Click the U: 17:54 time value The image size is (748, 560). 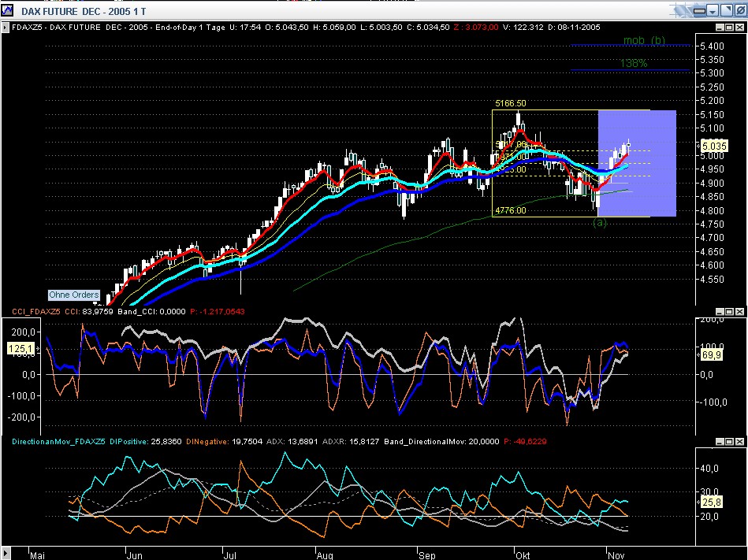[245, 27]
